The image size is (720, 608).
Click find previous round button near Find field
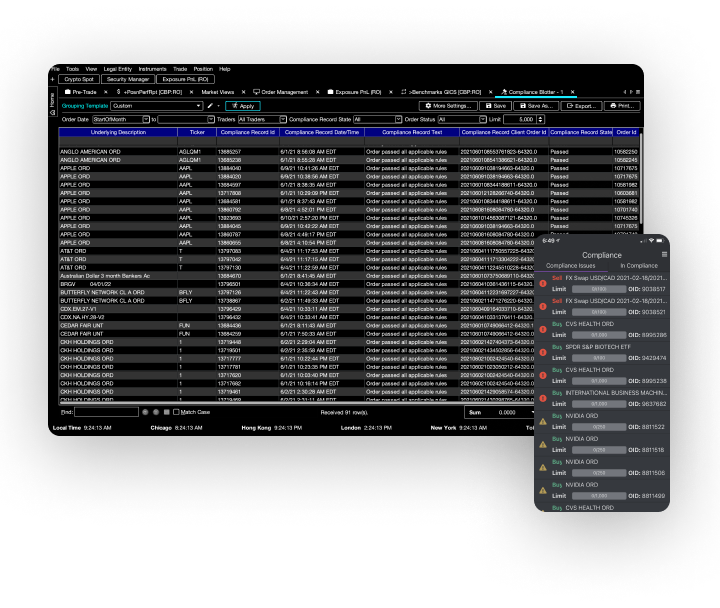[x=144, y=411]
